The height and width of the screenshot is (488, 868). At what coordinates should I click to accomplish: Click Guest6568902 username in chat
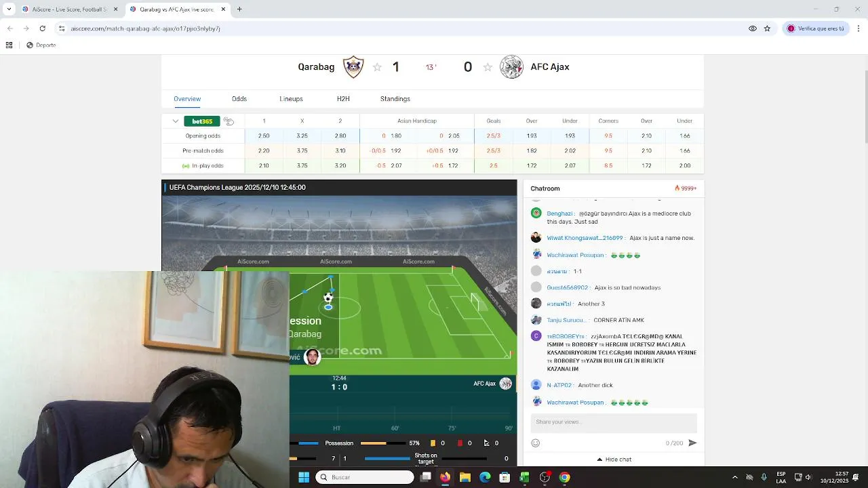click(568, 287)
